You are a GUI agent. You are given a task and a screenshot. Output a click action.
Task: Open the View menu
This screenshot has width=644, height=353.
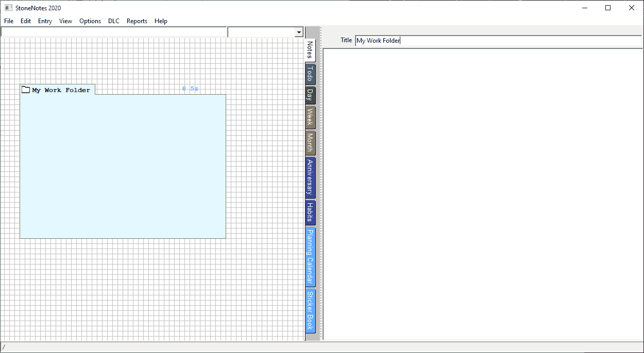[x=65, y=21]
